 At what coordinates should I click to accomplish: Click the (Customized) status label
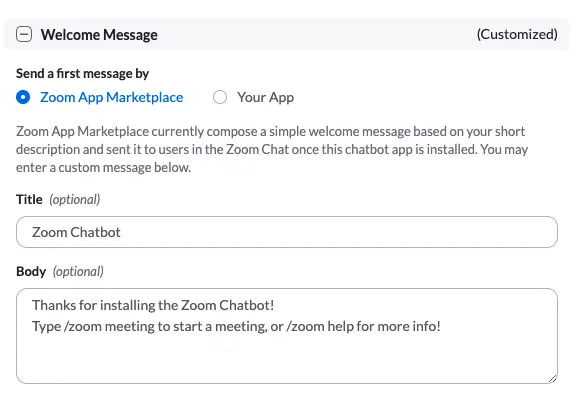coord(517,34)
